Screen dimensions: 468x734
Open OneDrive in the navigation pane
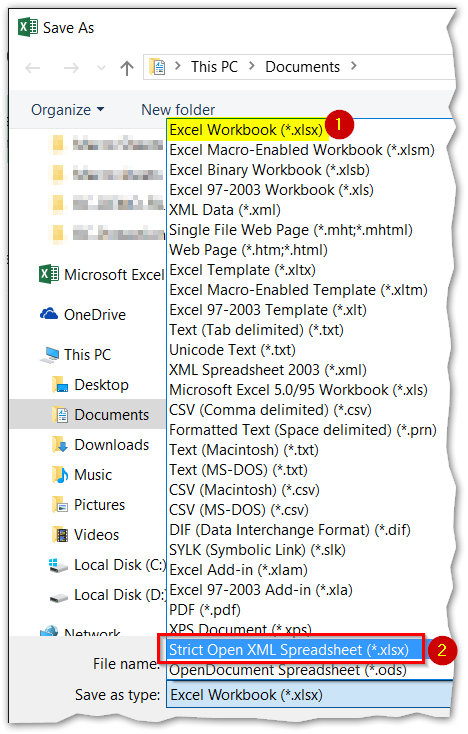click(95, 315)
